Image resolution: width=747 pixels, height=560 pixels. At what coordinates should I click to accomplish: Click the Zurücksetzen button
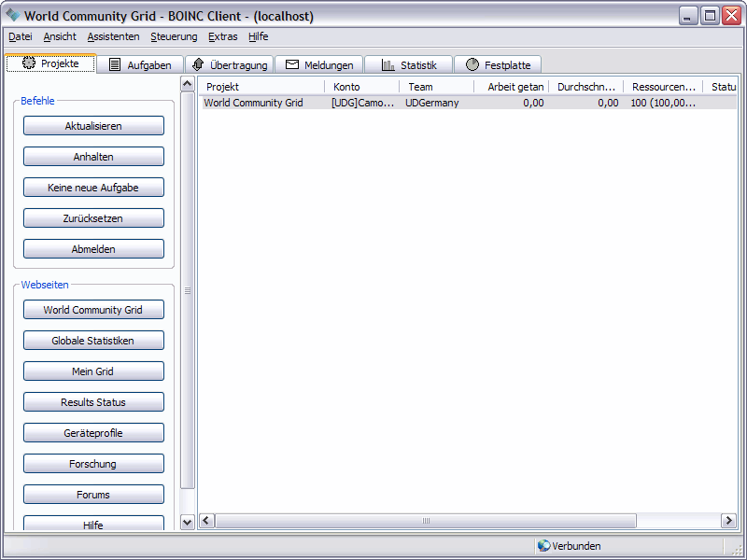[93, 218]
